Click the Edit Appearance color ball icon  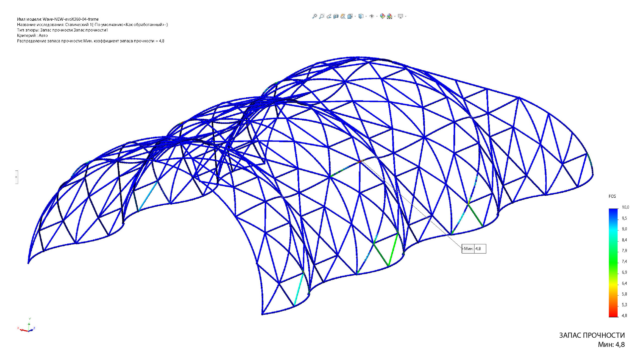pos(382,16)
